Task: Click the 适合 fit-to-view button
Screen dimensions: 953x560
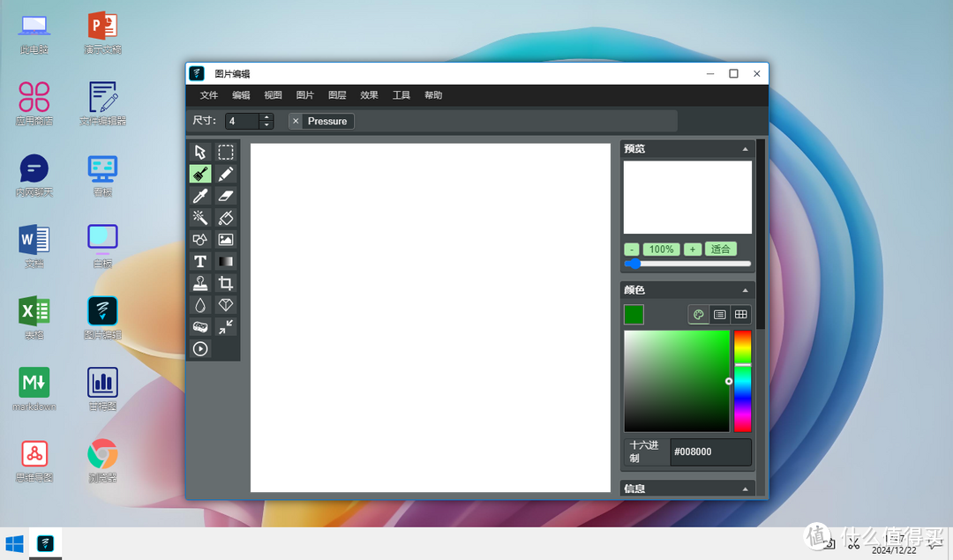Action: tap(720, 249)
